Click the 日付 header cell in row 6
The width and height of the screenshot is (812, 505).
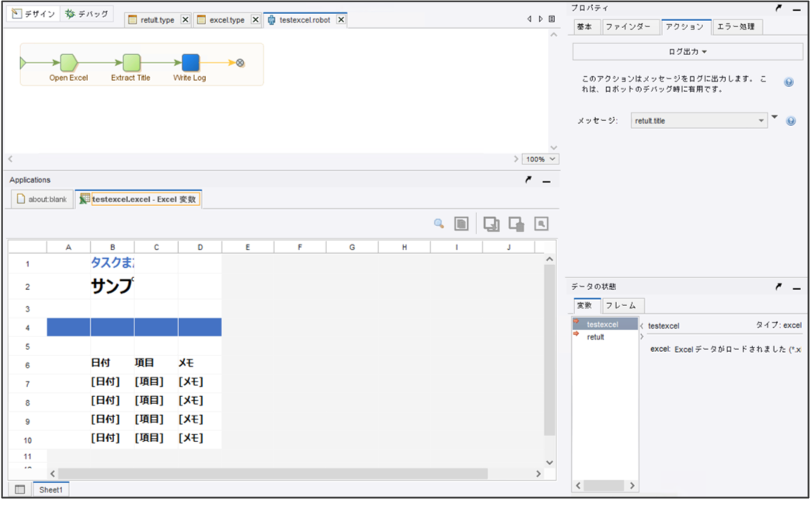pos(113,363)
